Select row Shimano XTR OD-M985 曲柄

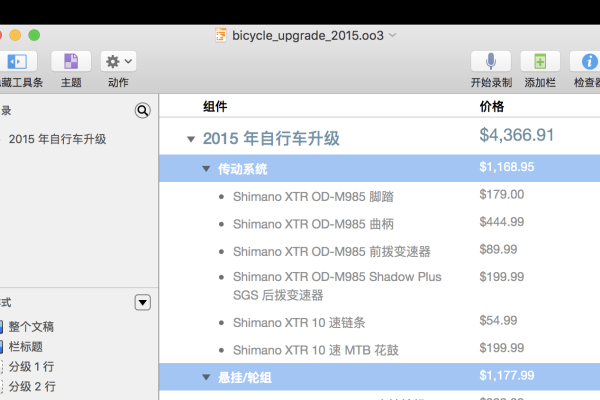coord(313,224)
